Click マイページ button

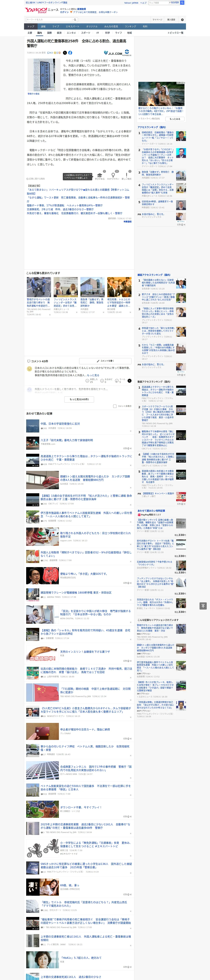click(x=157, y=20)
